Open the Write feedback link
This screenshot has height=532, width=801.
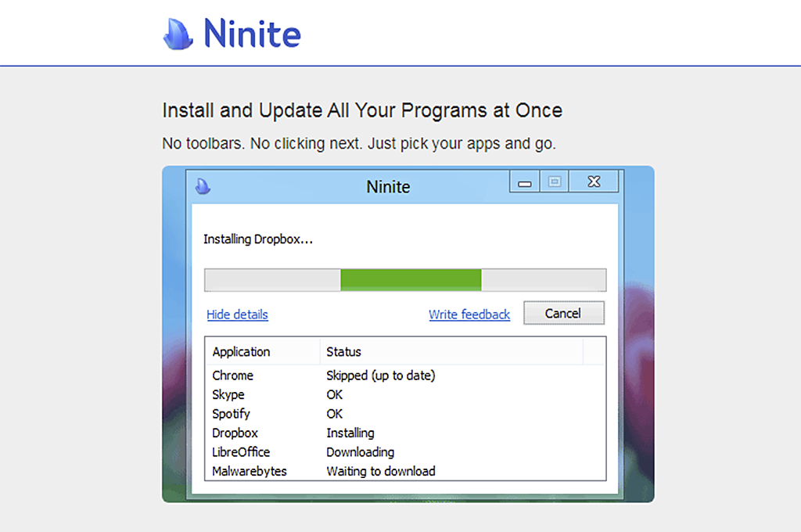[469, 315]
